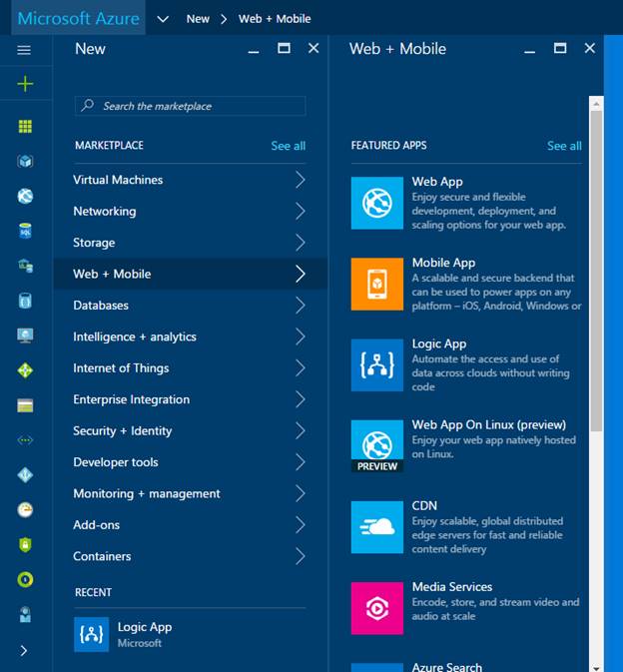Click the Microsoft Azure logo link
Viewport: 623px width, 672px height.
79,18
